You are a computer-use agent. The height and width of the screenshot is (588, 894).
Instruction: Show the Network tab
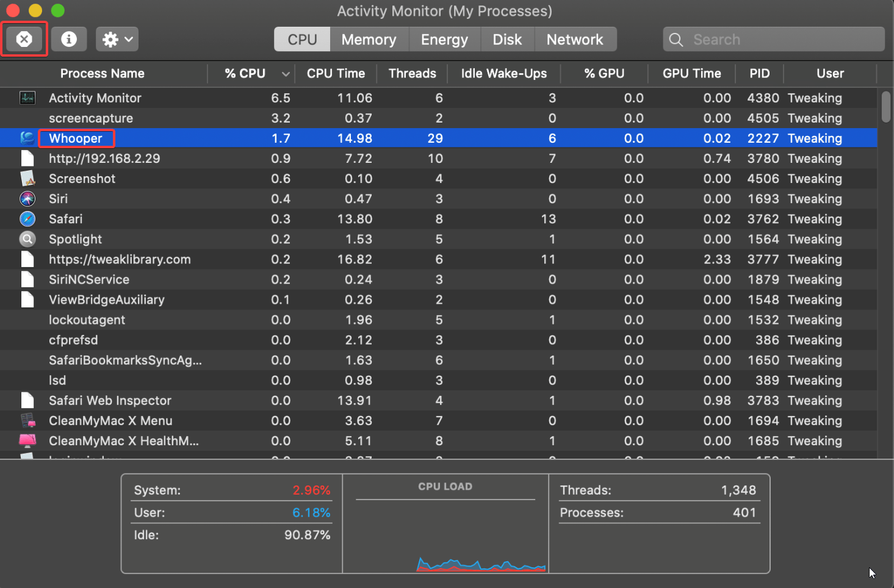[574, 40]
